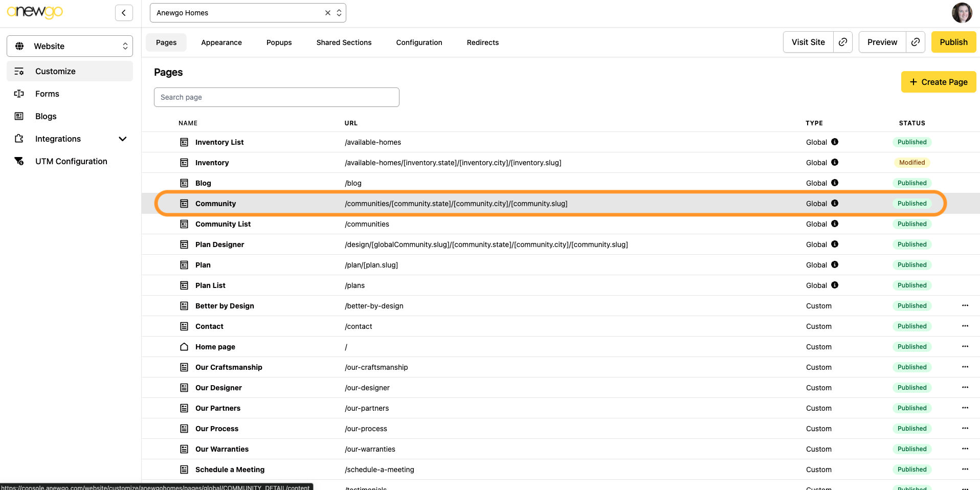Open the Plan Designer page
This screenshot has width=980, height=490.
(219, 244)
